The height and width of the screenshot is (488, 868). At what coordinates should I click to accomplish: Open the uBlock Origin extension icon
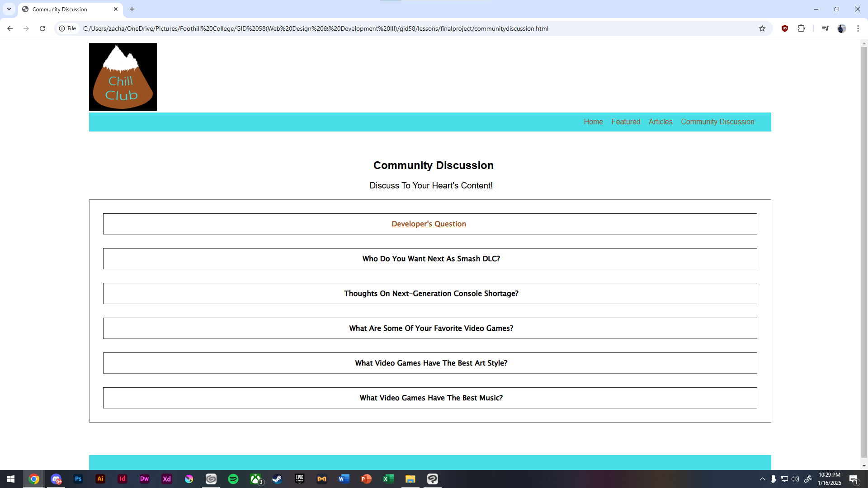785,28
